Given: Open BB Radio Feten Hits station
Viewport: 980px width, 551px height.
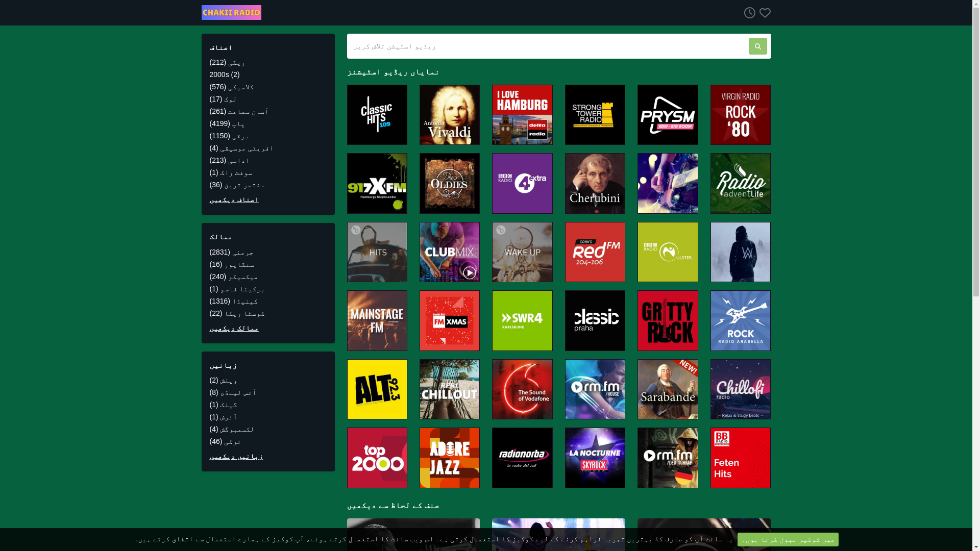Looking at the screenshot, I should pyautogui.click(x=741, y=458).
